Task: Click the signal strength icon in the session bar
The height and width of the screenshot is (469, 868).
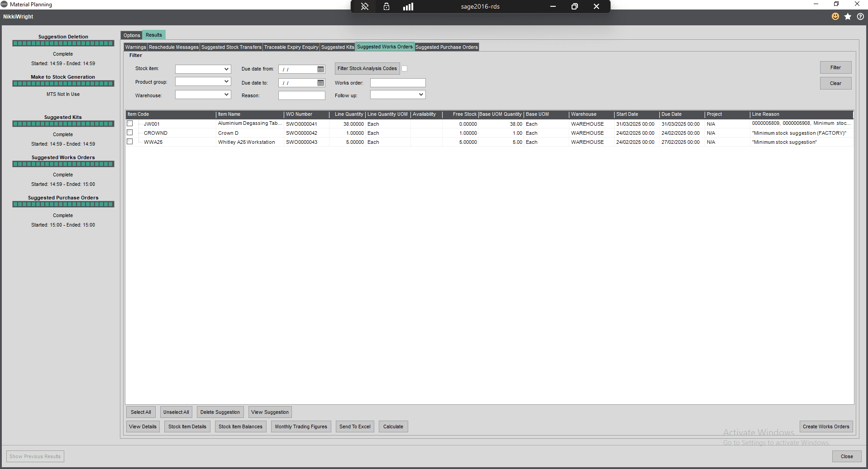Action: 408,6
